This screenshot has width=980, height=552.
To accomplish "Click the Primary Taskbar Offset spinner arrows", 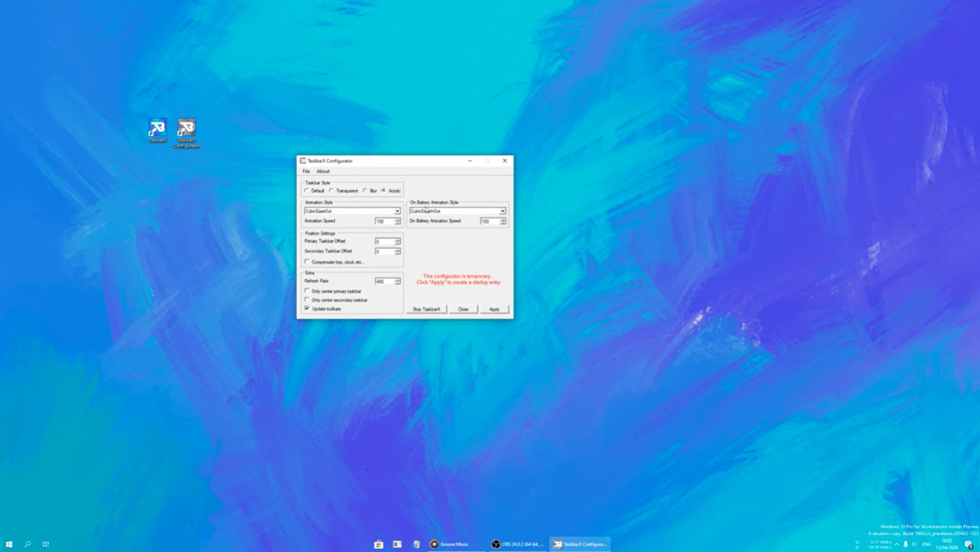I will tap(398, 241).
